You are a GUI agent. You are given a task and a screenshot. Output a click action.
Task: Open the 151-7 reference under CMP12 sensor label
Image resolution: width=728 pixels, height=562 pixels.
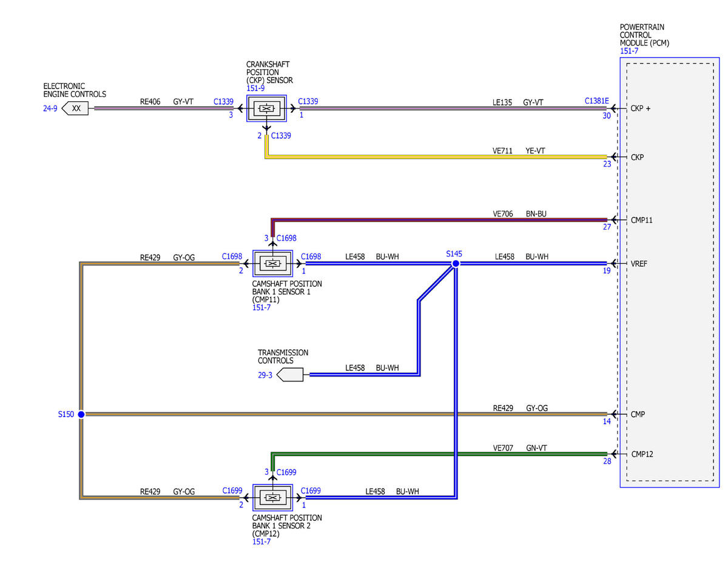tap(261, 542)
